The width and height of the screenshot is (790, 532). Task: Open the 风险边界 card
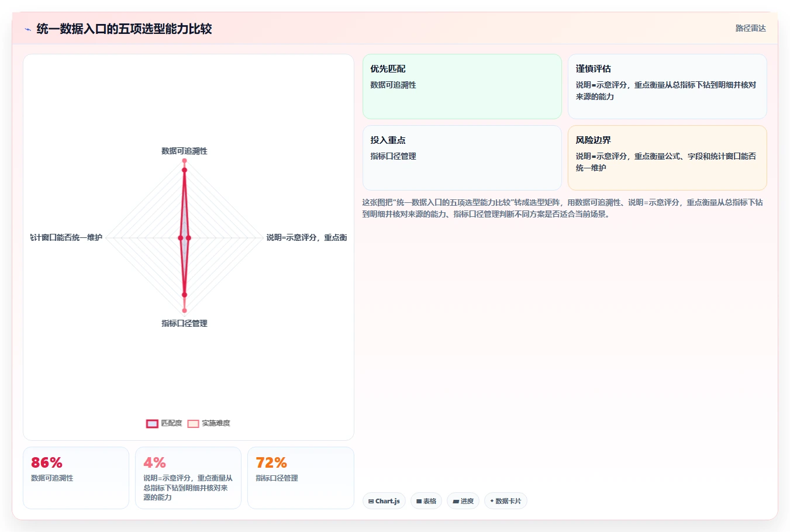(667, 158)
